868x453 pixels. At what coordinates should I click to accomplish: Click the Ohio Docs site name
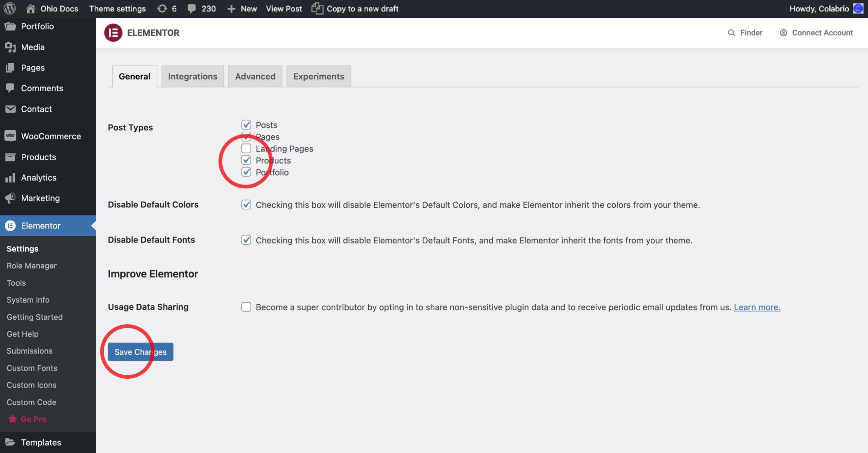[59, 8]
